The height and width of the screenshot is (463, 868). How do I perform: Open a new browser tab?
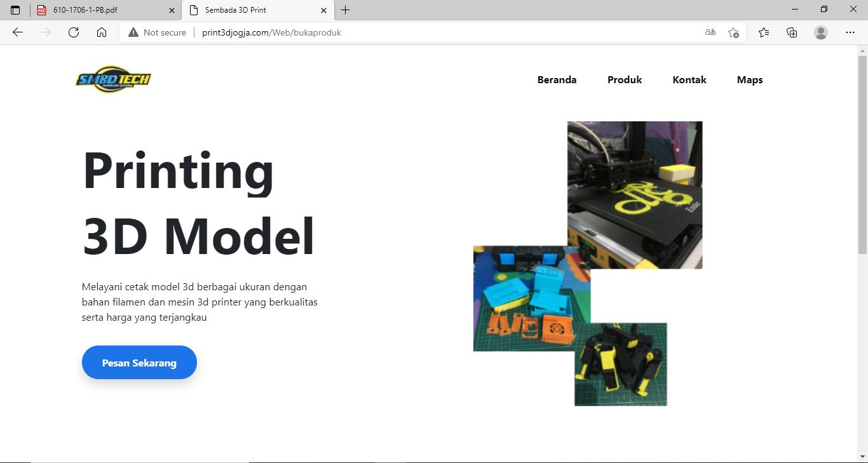point(345,10)
